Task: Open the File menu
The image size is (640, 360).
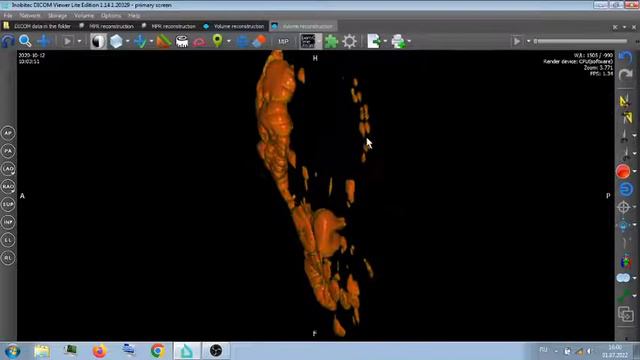Action: click(8, 16)
